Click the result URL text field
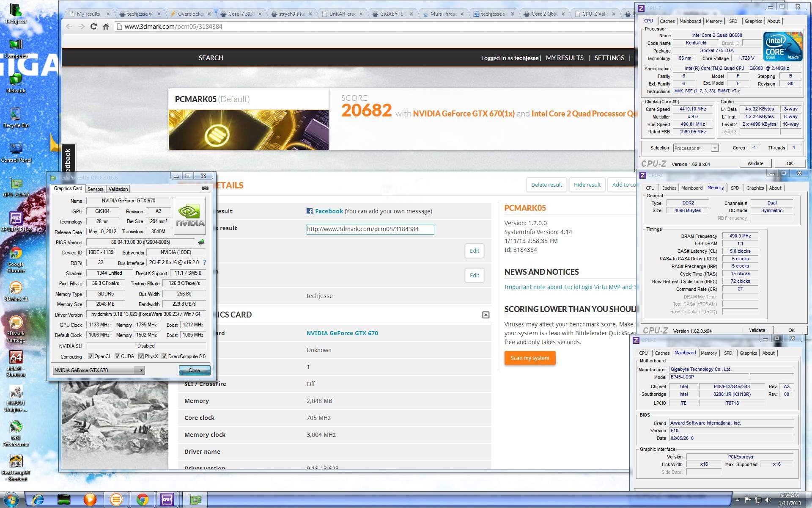Image resolution: width=812 pixels, height=508 pixels. pos(370,229)
